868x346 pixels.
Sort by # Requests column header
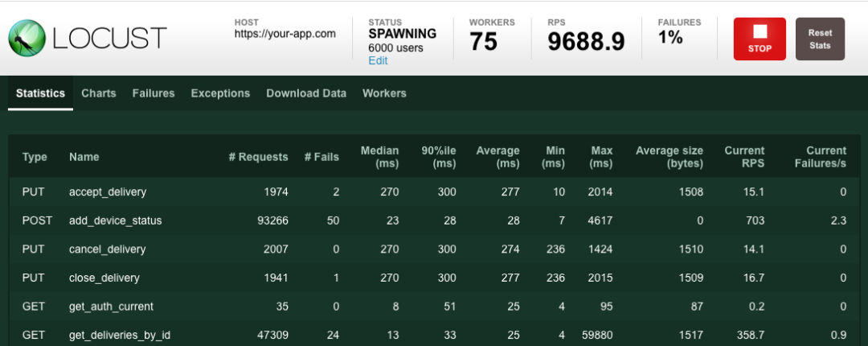click(258, 157)
